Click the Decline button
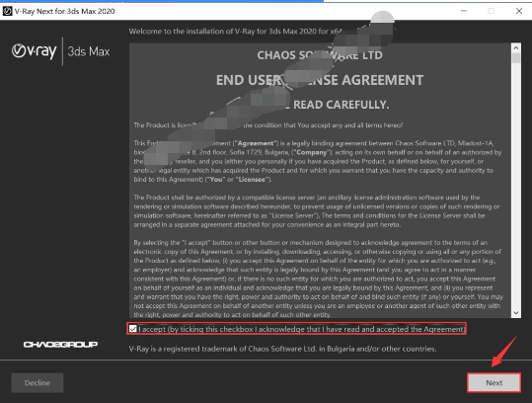Image resolution: width=532 pixels, height=403 pixels. point(38,382)
